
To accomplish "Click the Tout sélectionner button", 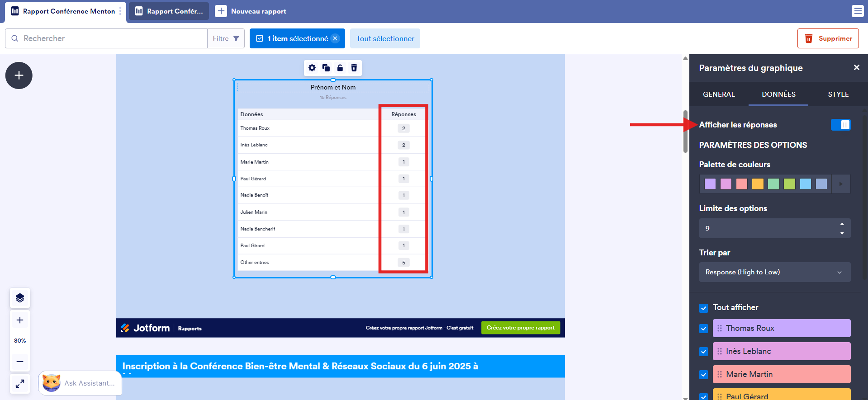I will 385,38.
